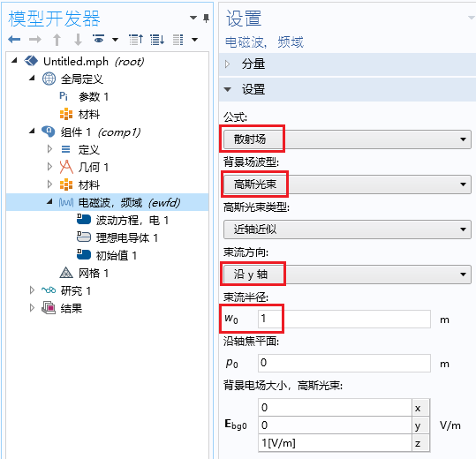This screenshot has width=476, height=459.
Task: Click the p0 沿轴焦平面 input field
Action: 344,363
